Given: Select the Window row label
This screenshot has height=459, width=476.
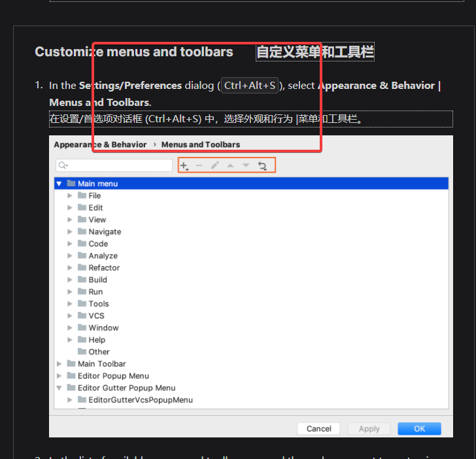Looking at the screenshot, I should pyautogui.click(x=103, y=328).
